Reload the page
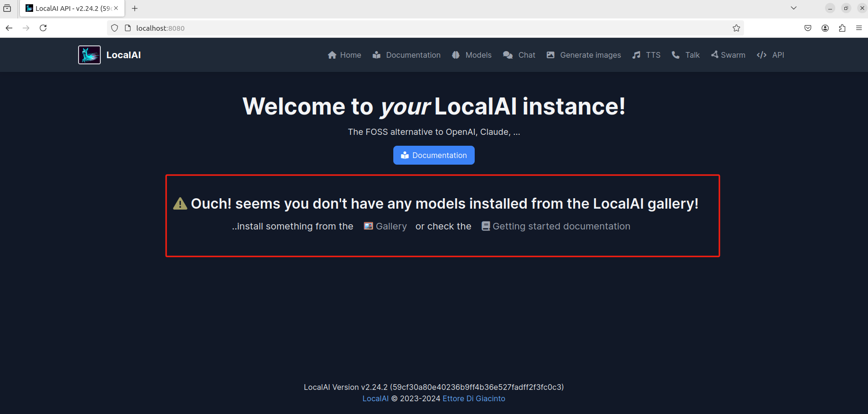868x414 pixels. click(x=43, y=28)
